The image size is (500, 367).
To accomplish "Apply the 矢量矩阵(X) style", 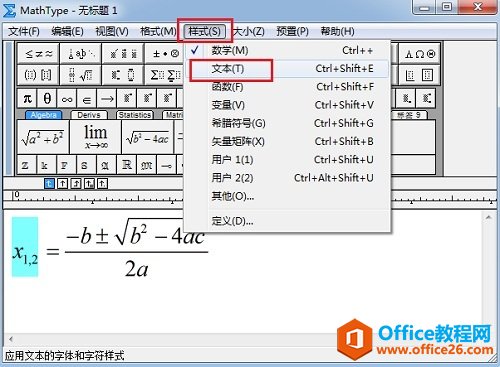I will click(x=287, y=141).
